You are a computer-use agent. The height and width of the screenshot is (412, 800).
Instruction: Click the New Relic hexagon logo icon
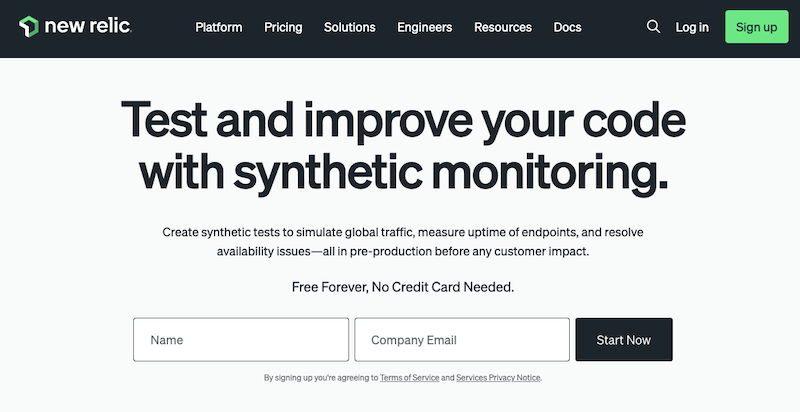tap(29, 27)
